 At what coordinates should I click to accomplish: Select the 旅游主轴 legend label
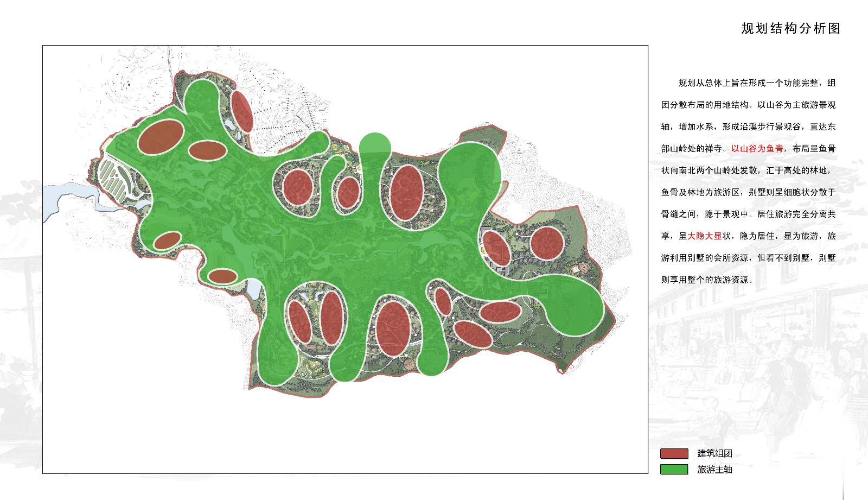(714, 470)
